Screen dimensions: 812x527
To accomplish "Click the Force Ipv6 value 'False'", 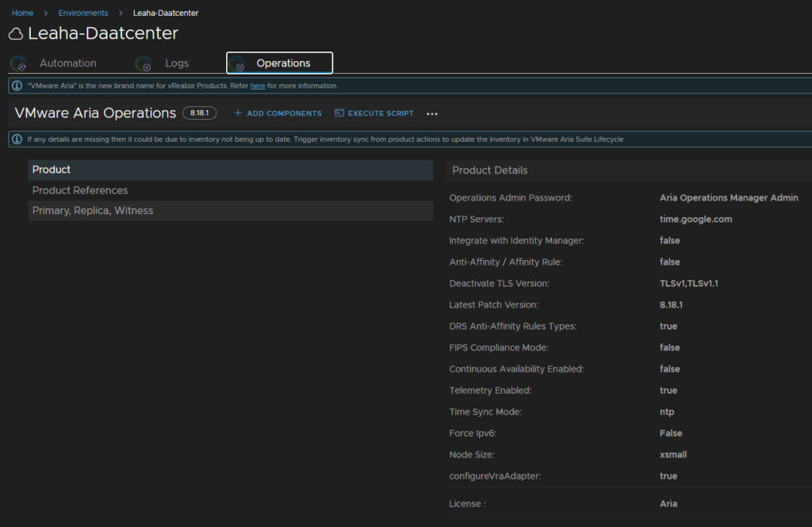I will (x=671, y=433).
